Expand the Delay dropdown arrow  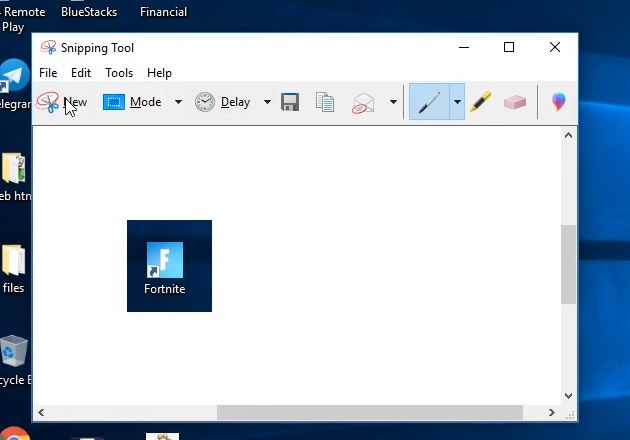click(x=267, y=102)
